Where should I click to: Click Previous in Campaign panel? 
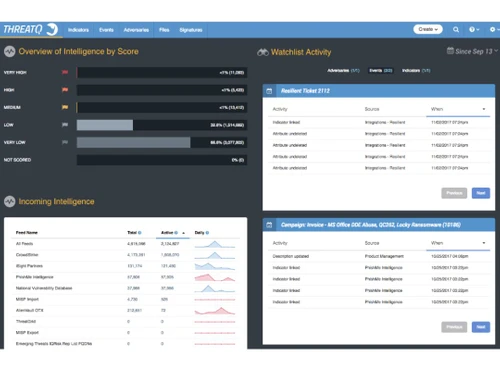[454, 327]
